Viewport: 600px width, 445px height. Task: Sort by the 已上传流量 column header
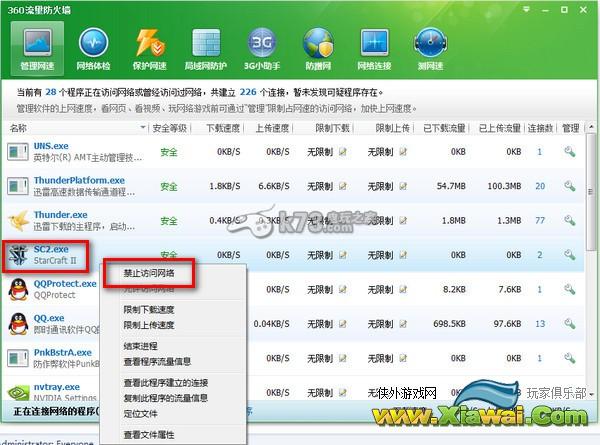(x=499, y=128)
